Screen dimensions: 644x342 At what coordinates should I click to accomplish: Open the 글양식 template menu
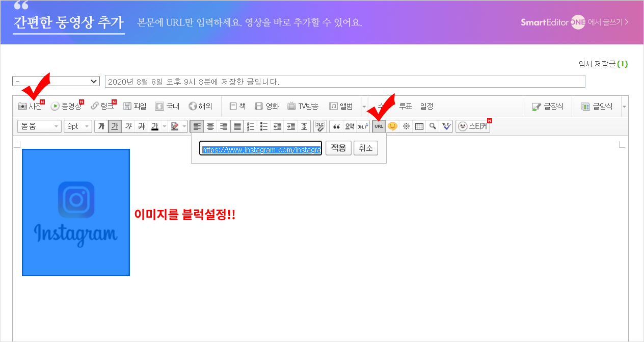(x=597, y=107)
